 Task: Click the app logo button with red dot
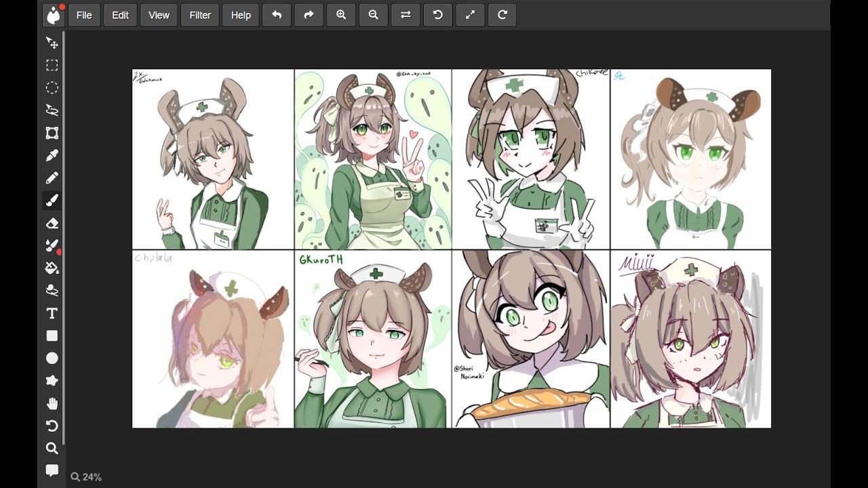coord(53,15)
